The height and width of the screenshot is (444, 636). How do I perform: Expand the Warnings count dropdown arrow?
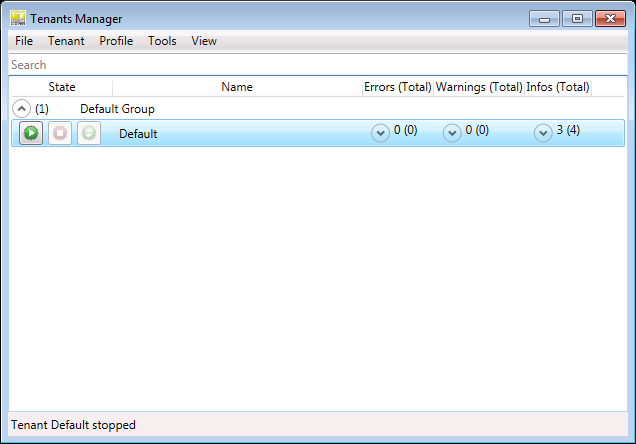[x=452, y=133]
